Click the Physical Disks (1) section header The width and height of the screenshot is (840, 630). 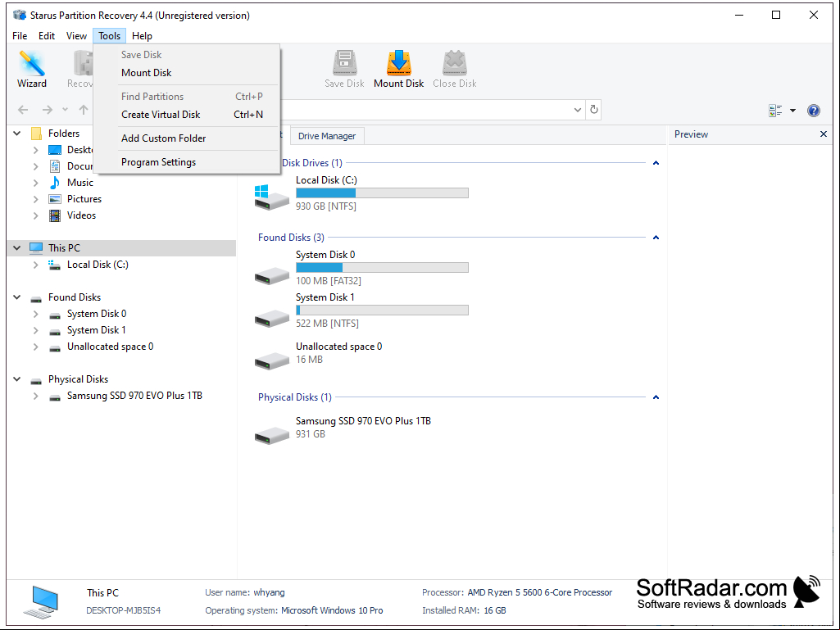(x=295, y=397)
